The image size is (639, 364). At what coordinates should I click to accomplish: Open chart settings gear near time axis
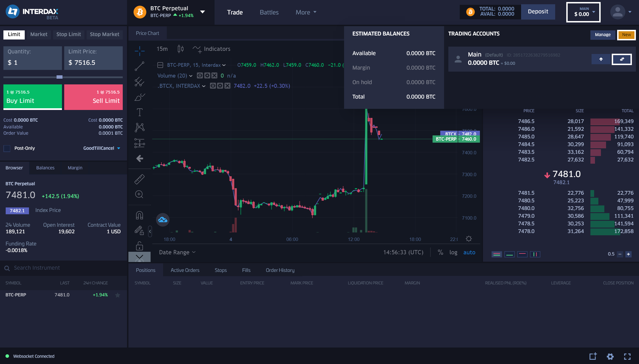point(469,239)
